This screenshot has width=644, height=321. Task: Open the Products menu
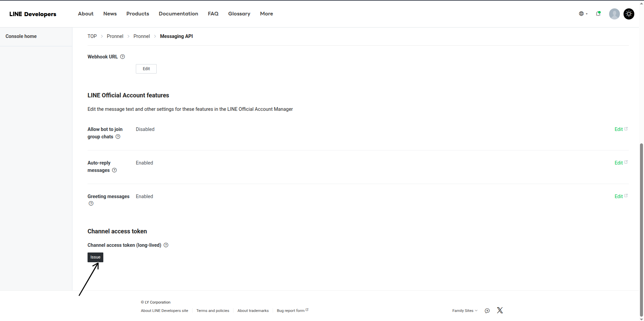click(x=138, y=14)
